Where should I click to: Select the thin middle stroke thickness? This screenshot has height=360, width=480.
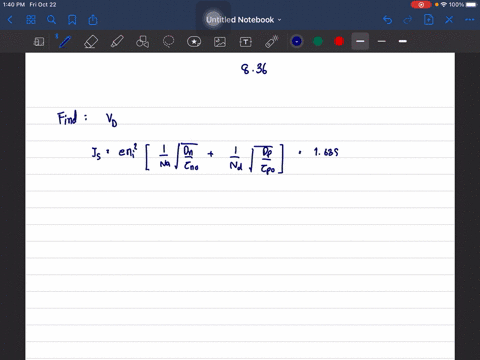pyautogui.click(x=382, y=41)
